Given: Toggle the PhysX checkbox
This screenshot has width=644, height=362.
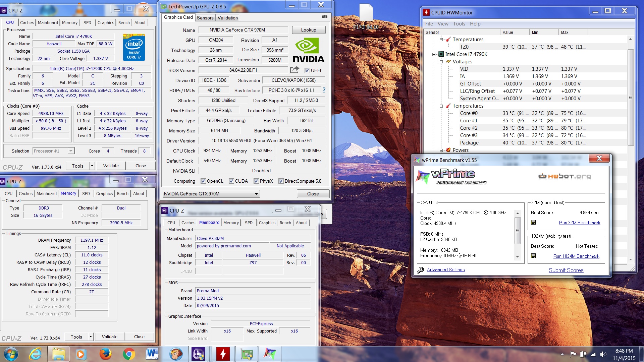Looking at the screenshot, I should (x=256, y=181).
